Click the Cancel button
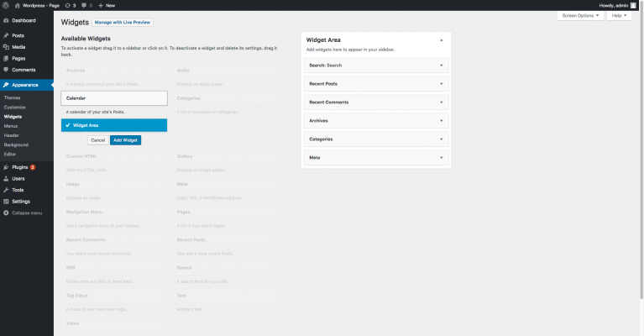 click(97, 140)
